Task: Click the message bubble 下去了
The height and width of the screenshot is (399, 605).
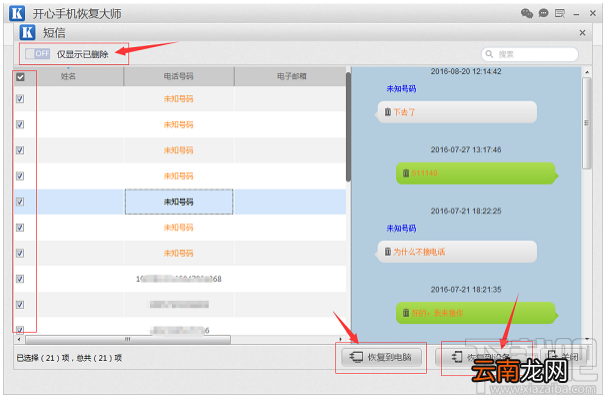Action: pos(457,112)
